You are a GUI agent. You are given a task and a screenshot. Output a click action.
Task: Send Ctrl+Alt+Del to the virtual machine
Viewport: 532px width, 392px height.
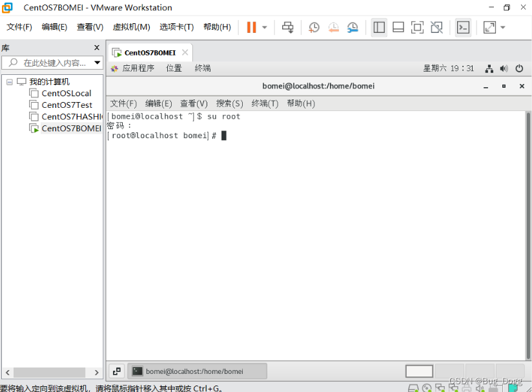(x=288, y=27)
